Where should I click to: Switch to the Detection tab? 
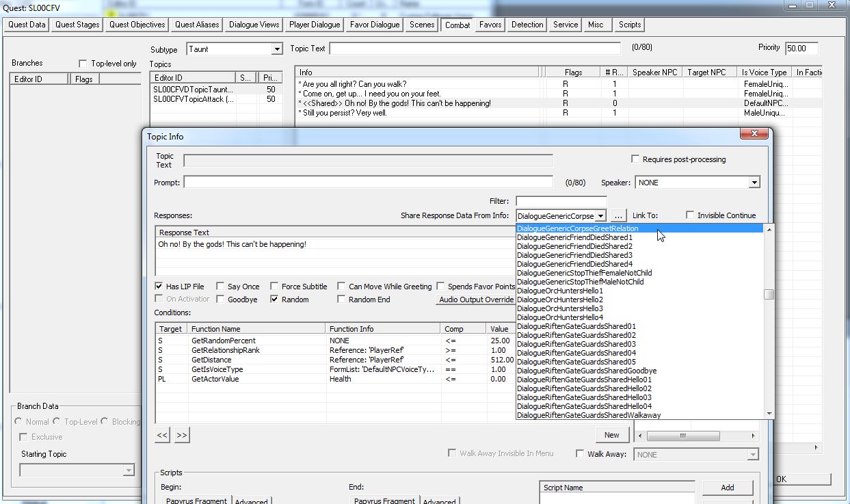(527, 25)
